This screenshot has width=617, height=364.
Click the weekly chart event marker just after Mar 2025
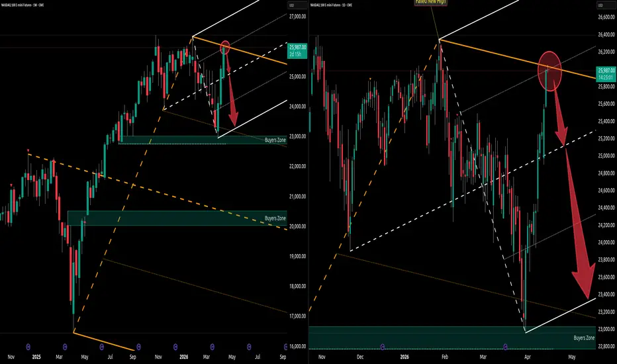click(65, 347)
